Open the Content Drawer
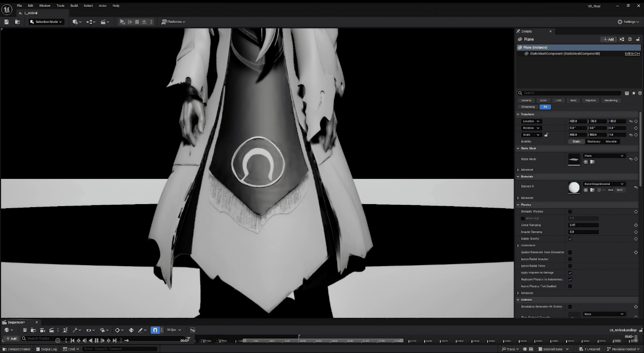The image size is (644, 353). click(17, 349)
